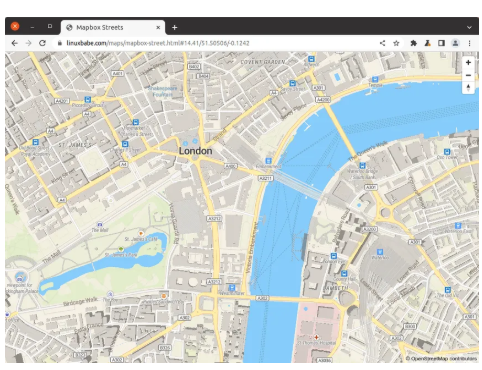Click the Old Vic stop icon
The height and width of the screenshot is (370, 482).
(448, 290)
